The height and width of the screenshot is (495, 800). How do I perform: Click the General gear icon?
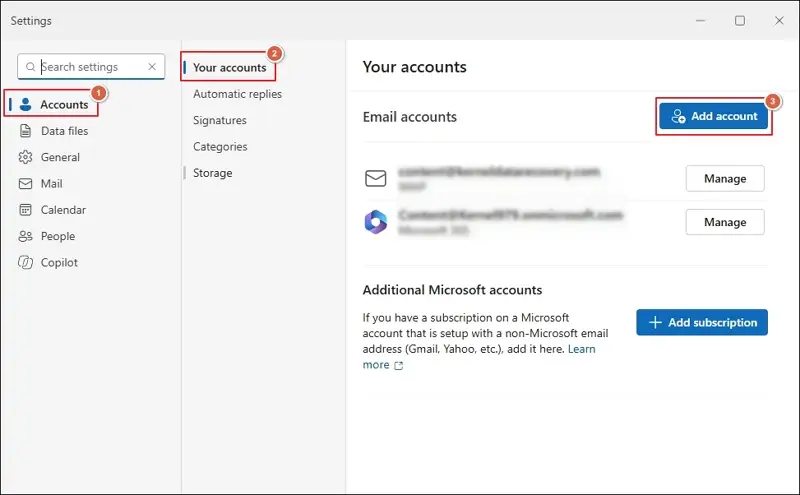click(x=25, y=157)
